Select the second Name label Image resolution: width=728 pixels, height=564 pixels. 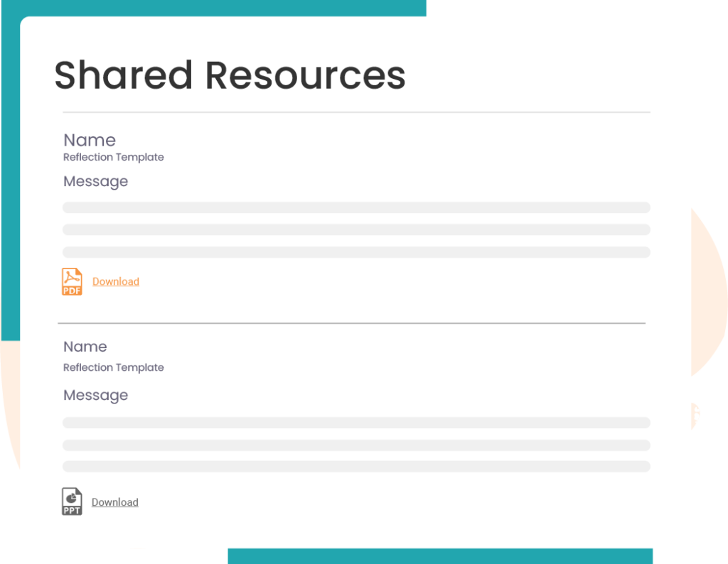tap(85, 347)
